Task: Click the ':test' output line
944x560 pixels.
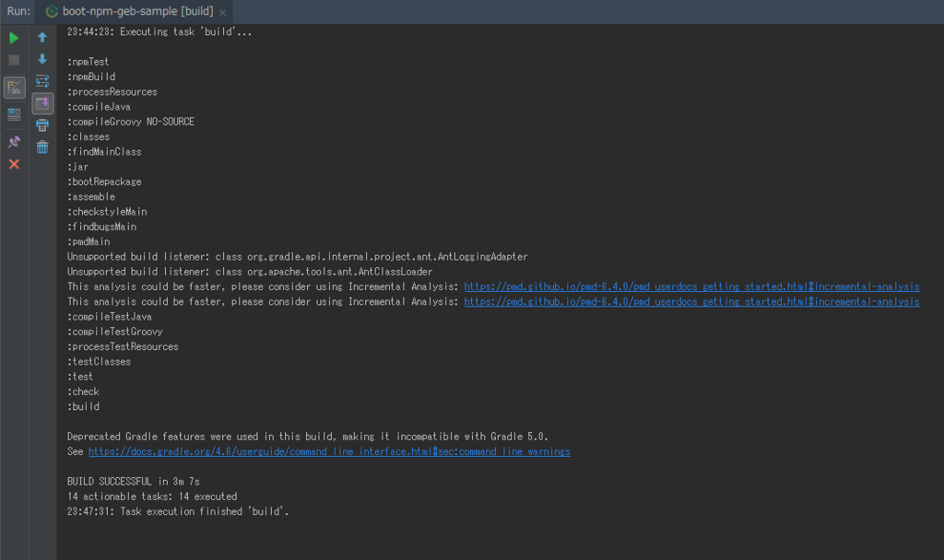Action: tap(80, 377)
